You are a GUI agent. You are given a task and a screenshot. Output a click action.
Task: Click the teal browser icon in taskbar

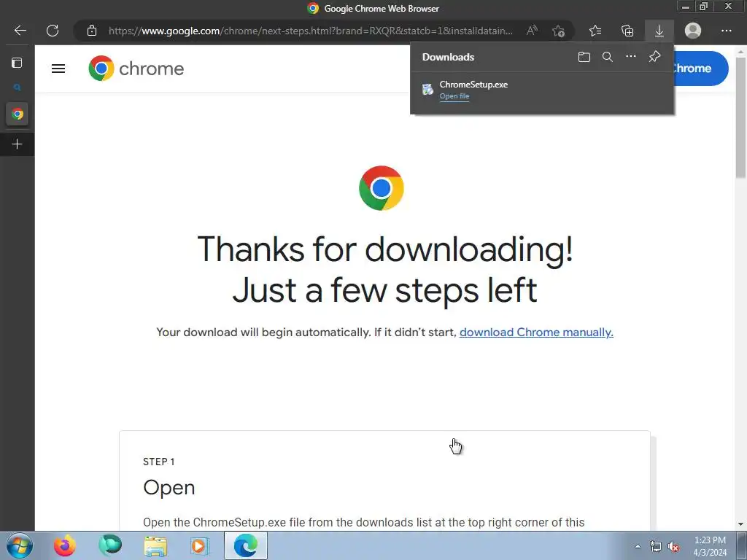tap(110, 545)
